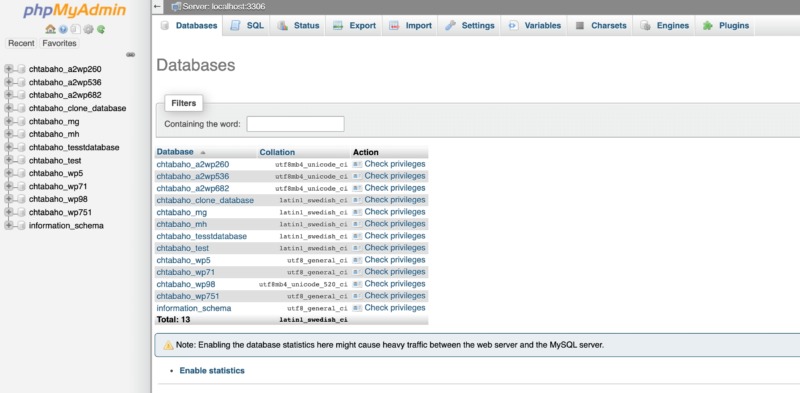Screen dimensions: 800x393
Task: Expand chtabaho_clone_database tree node
Action: point(9,108)
